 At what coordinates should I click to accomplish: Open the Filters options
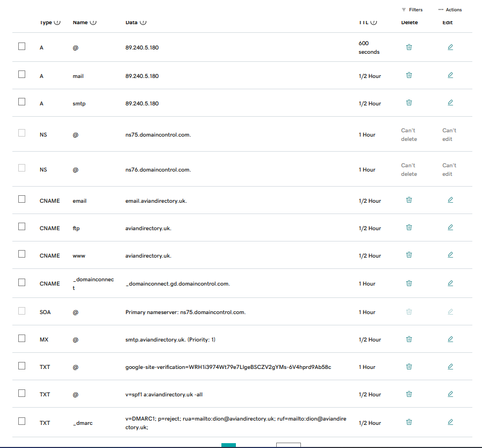pyautogui.click(x=412, y=10)
